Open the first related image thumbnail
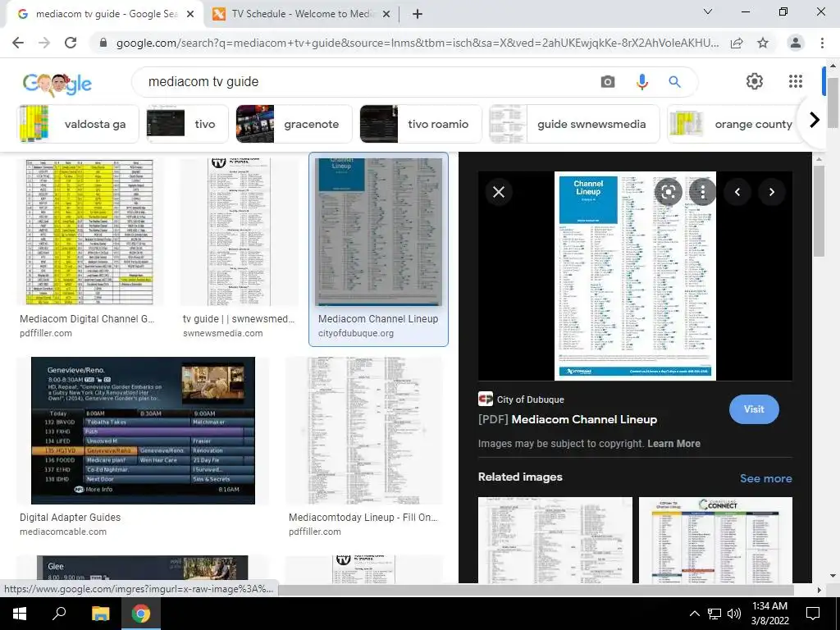The image size is (840, 630). pyautogui.click(x=555, y=540)
